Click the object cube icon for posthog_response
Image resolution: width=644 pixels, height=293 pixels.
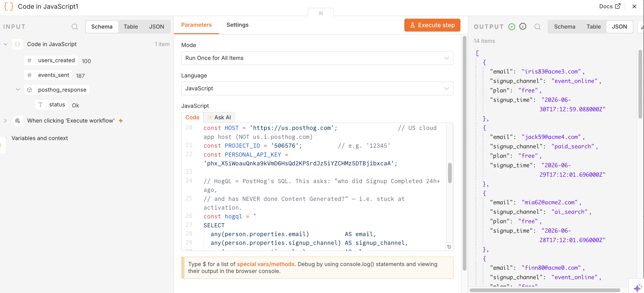click(29, 90)
